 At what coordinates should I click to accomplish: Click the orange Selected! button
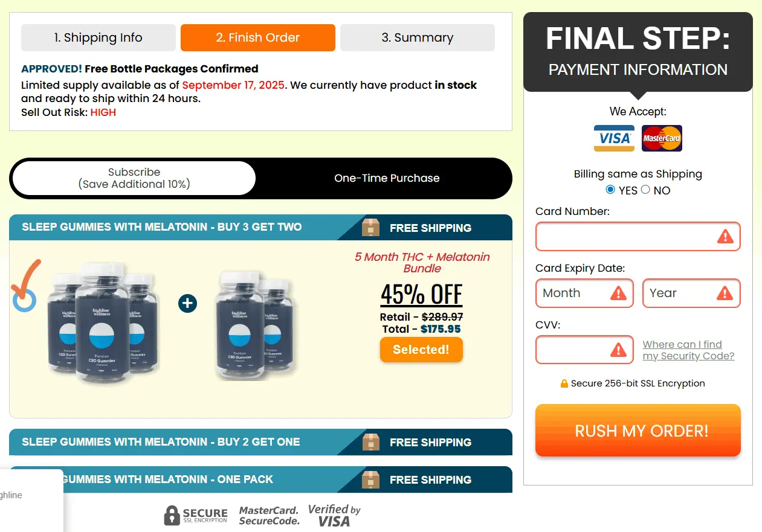pyautogui.click(x=421, y=350)
